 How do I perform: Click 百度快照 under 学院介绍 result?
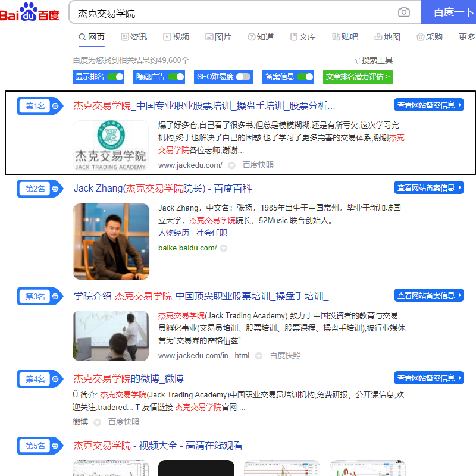click(x=285, y=355)
